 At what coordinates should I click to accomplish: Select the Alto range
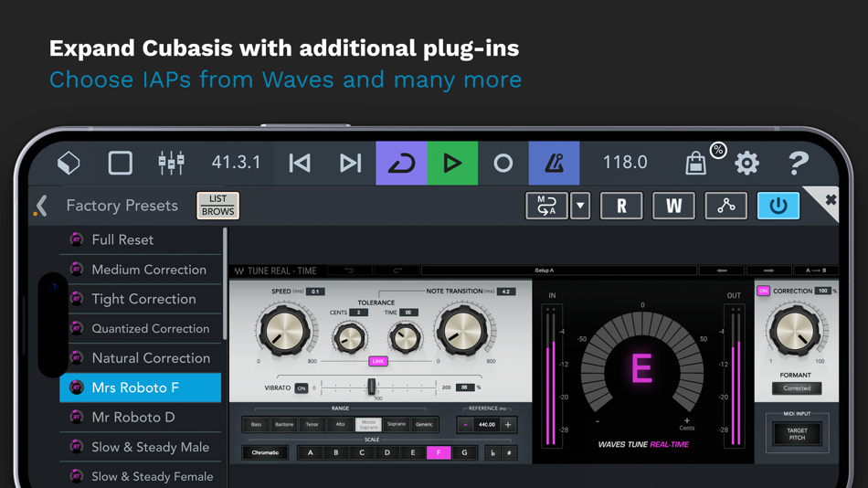[x=340, y=425]
